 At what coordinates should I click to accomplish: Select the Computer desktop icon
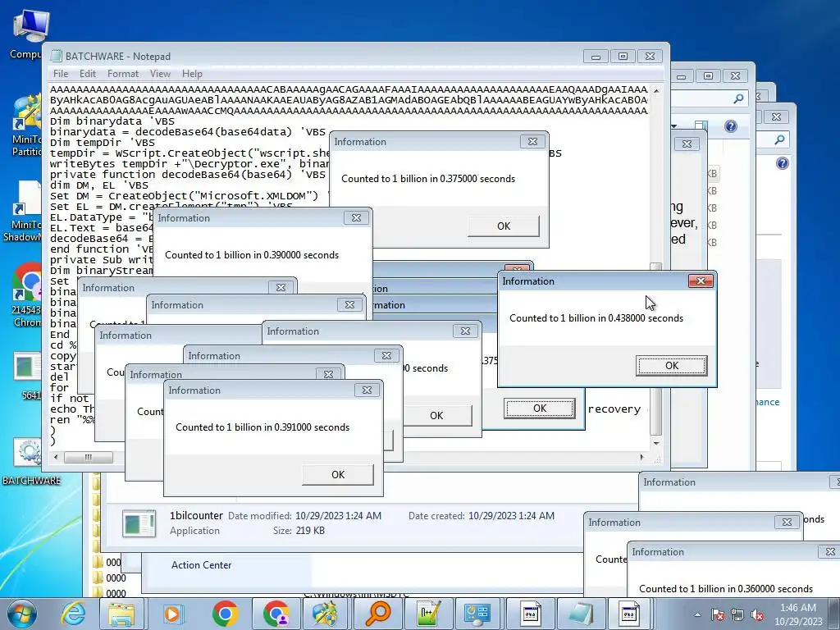pyautogui.click(x=28, y=34)
